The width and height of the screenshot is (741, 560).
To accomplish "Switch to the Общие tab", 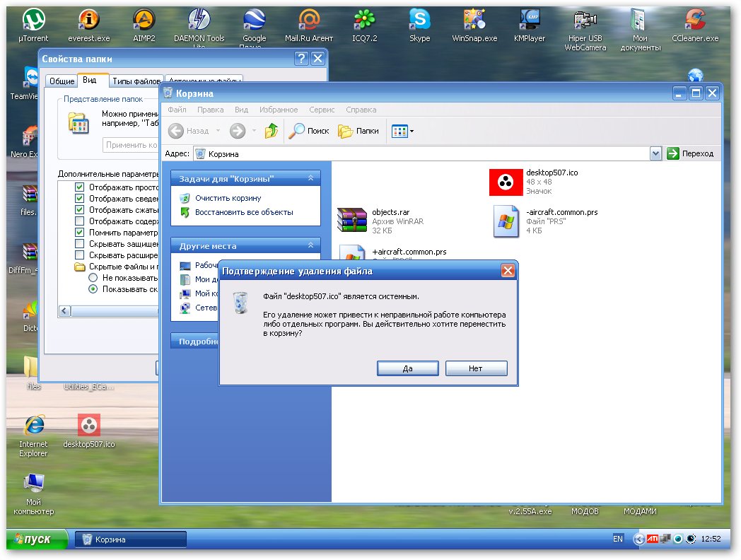I will point(62,81).
